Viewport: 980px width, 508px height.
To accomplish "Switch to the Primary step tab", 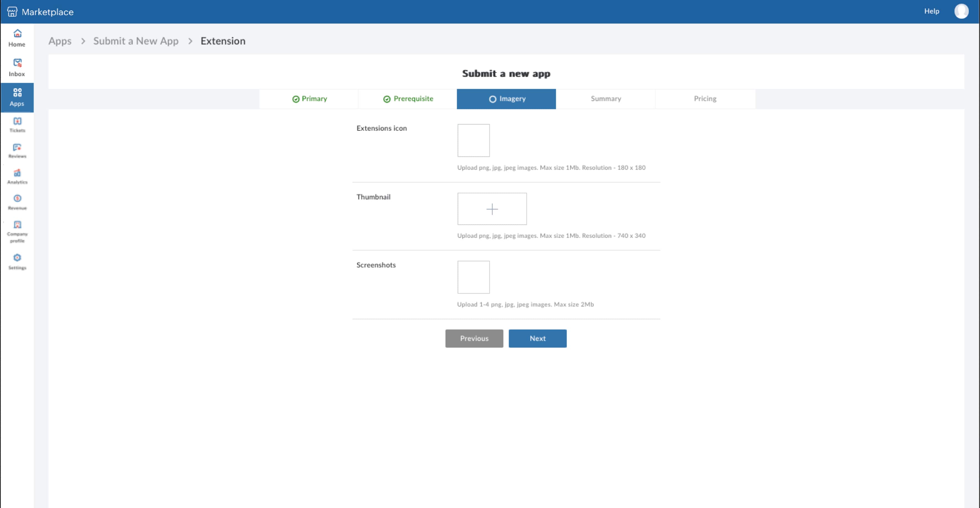I will click(309, 99).
